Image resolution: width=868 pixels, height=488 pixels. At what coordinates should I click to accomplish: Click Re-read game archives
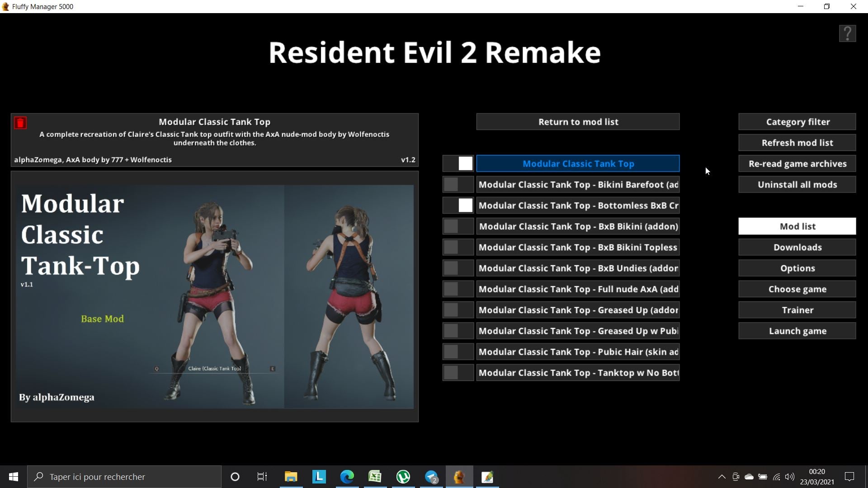(797, 164)
